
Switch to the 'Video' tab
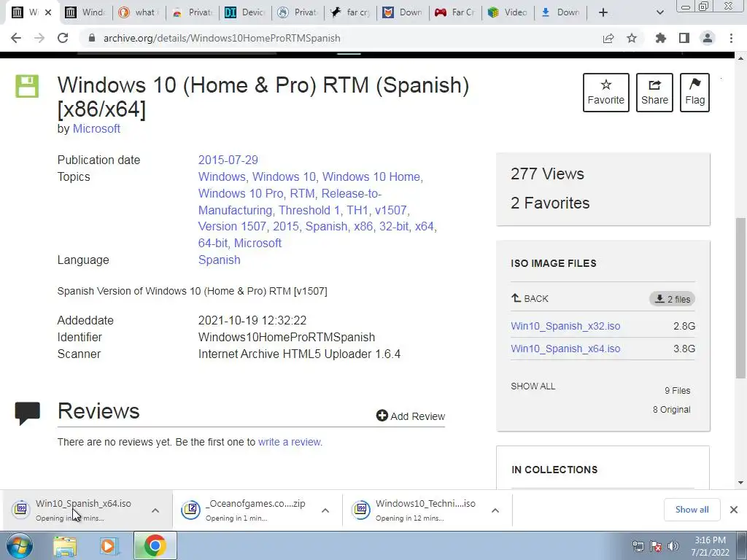[508, 12]
